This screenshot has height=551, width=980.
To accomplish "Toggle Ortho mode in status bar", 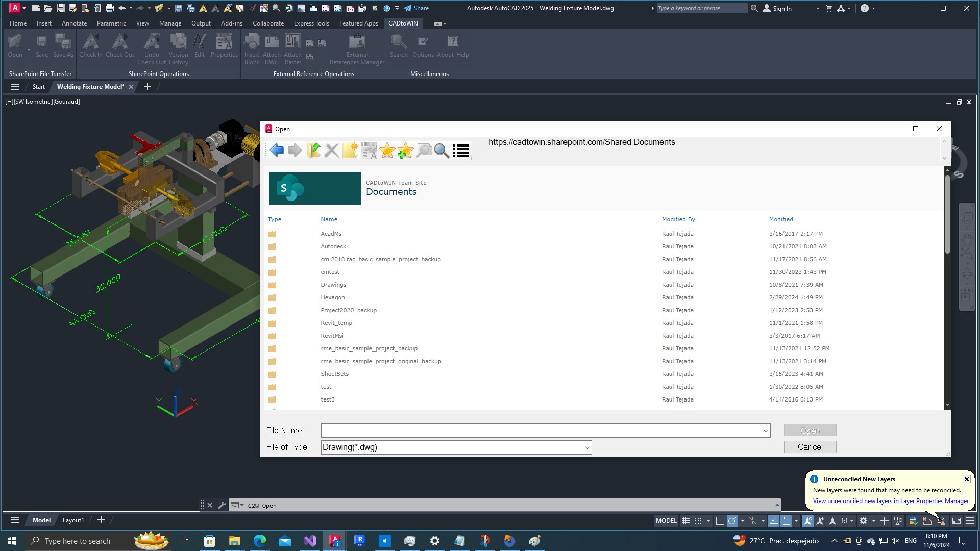I will point(719,521).
